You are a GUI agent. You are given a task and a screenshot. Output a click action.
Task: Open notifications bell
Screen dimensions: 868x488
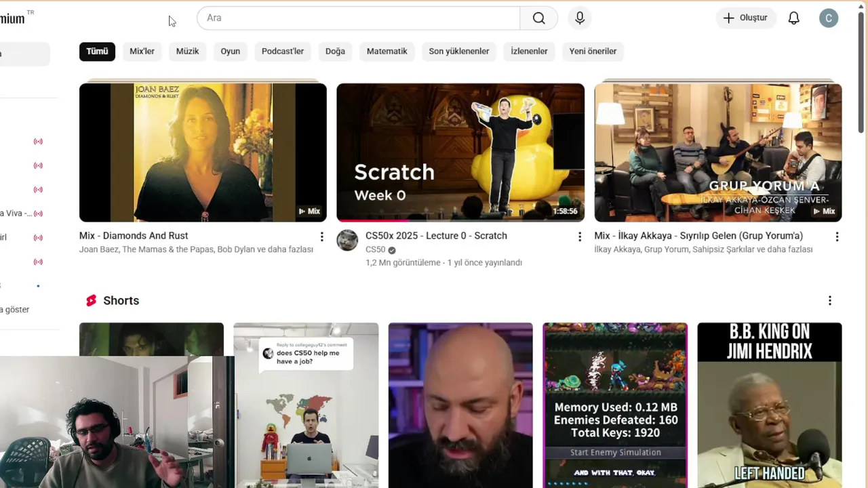point(793,18)
